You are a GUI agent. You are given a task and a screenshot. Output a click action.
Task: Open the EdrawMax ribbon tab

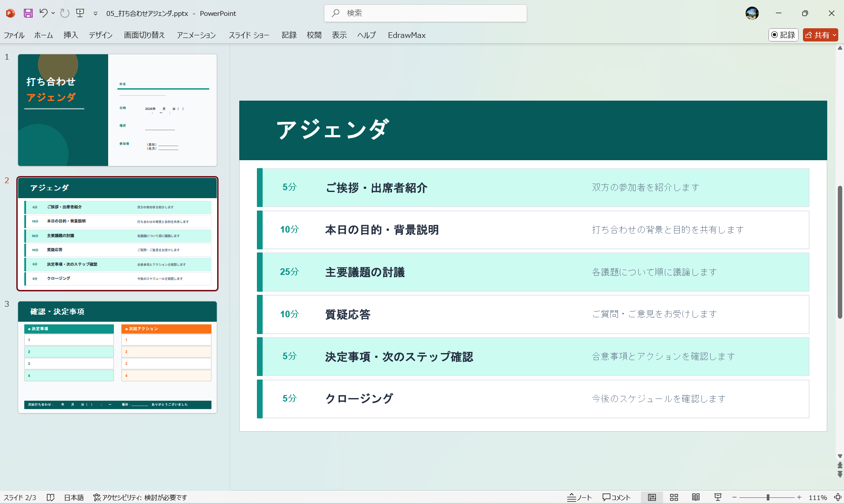pyautogui.click(x=406, y=35)
